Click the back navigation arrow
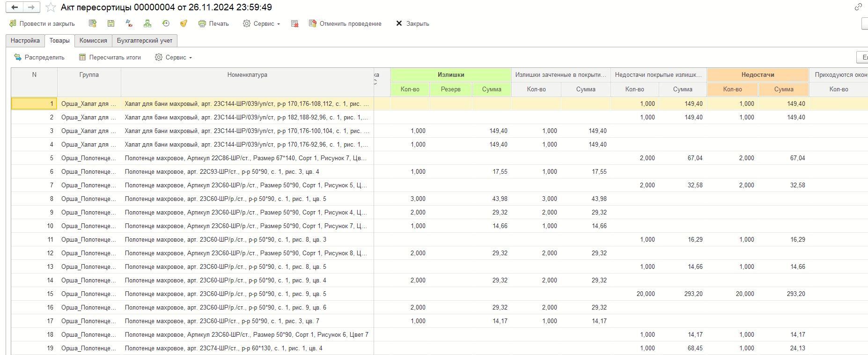 15,7
